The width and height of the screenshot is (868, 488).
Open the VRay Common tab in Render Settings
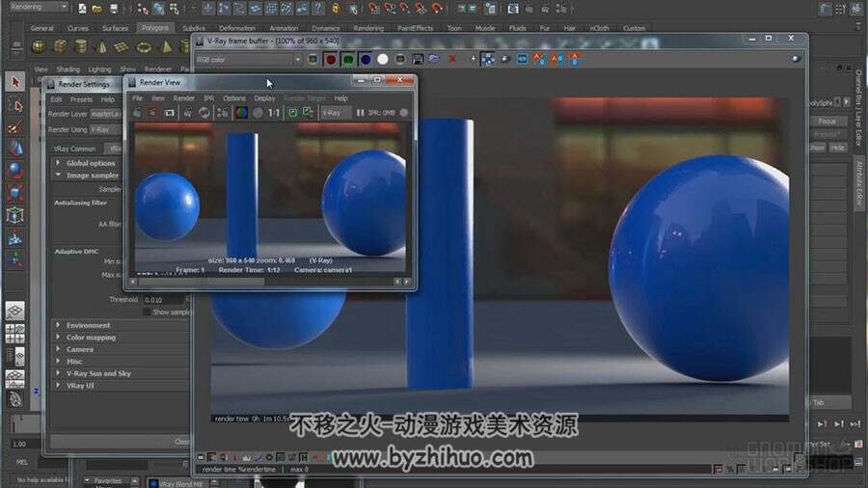coord(74,149)
